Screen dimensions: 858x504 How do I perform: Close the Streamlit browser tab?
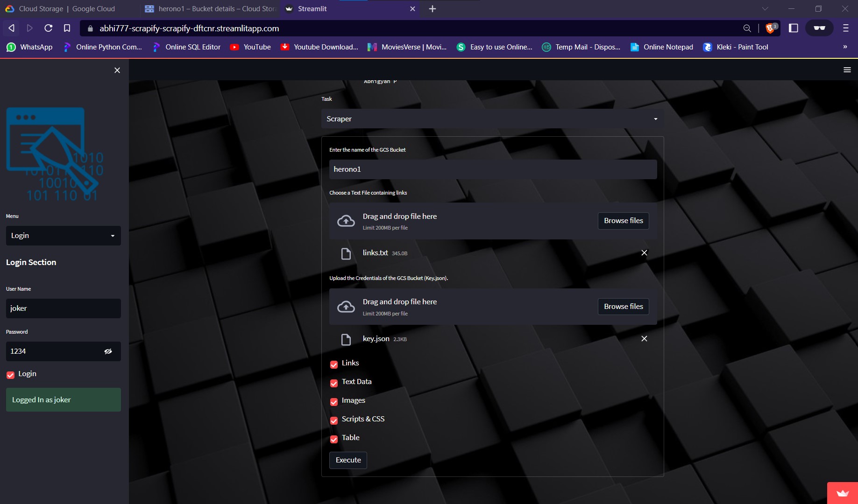(x=412, y=9)
